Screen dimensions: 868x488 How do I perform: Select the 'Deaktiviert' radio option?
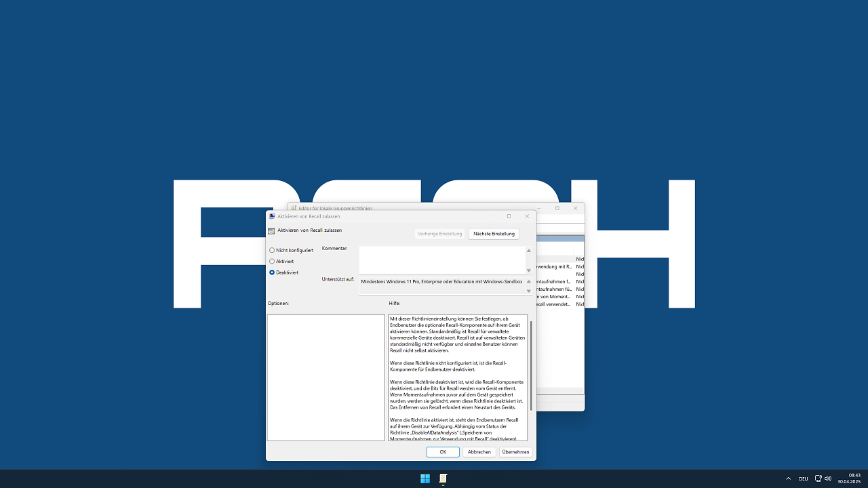pos(283,272)
